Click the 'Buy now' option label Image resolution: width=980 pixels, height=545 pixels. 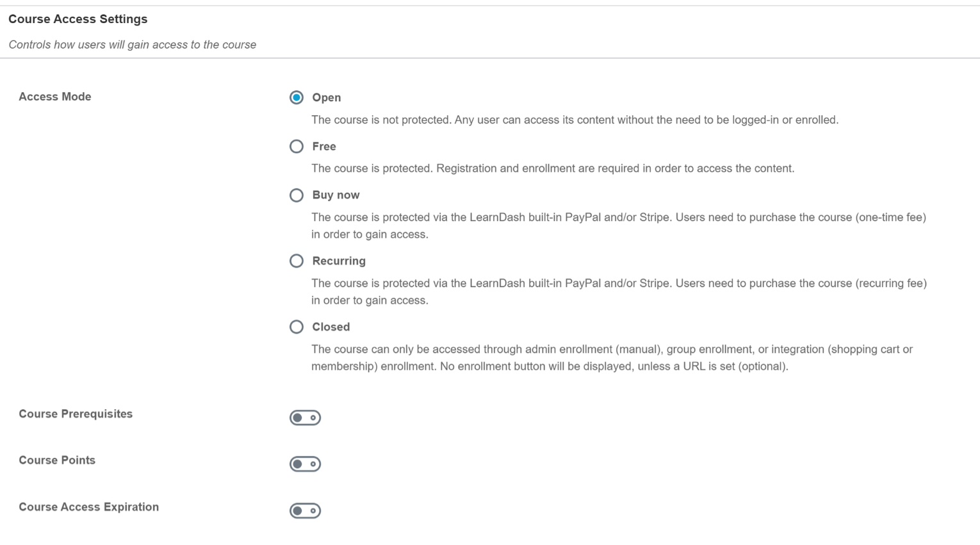(x=336, y=195)
